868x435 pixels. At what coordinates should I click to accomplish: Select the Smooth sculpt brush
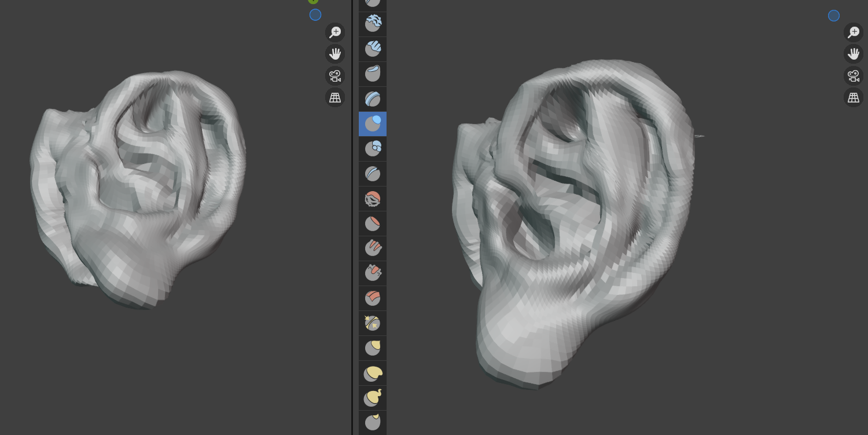click(x=373, y=199)
